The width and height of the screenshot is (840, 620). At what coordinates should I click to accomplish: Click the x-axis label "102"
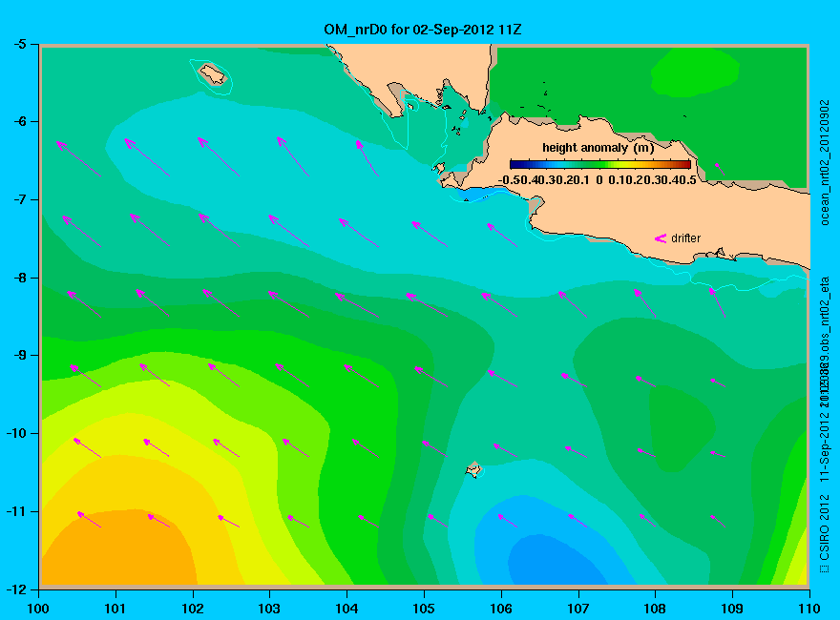pyautogui.click(x=192, y=609)
